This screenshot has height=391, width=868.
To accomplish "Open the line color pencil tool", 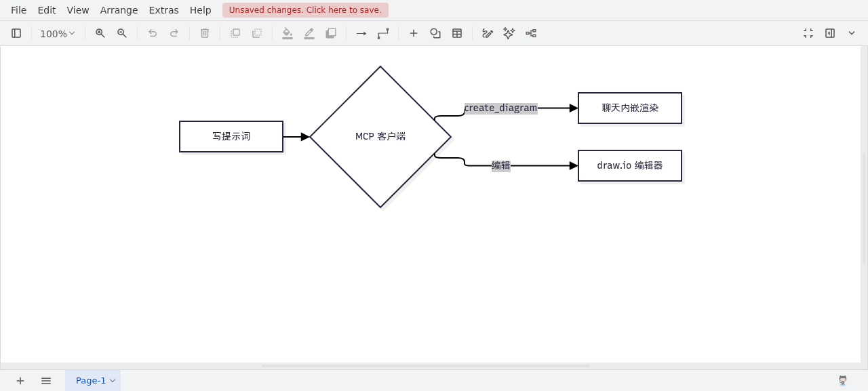I will coord(309,33).
